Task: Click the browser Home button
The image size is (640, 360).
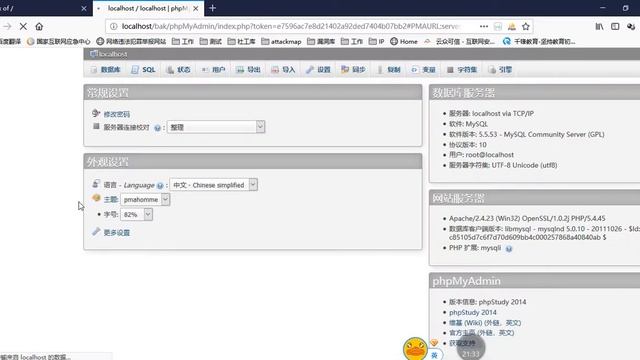Action: 39,27
